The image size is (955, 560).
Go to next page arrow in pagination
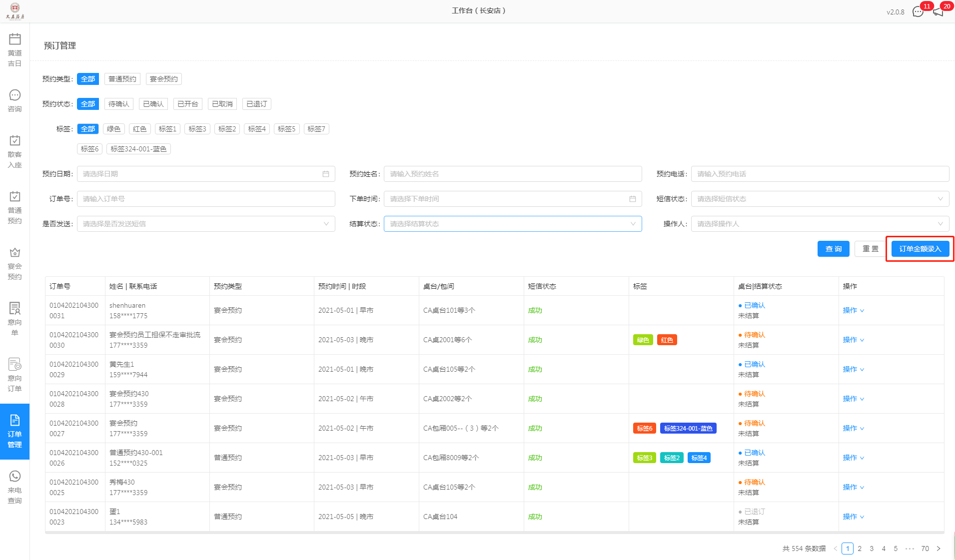tap(939, 549)
